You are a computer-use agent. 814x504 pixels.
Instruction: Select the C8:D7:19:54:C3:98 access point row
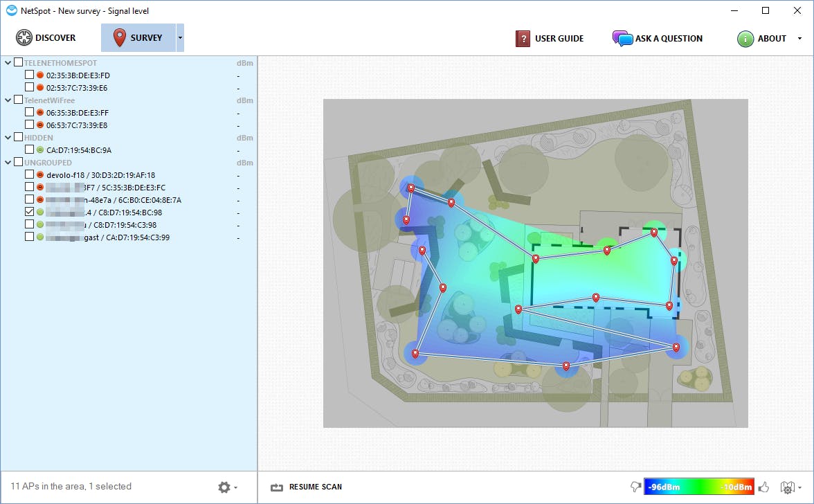tap(129, 225)
